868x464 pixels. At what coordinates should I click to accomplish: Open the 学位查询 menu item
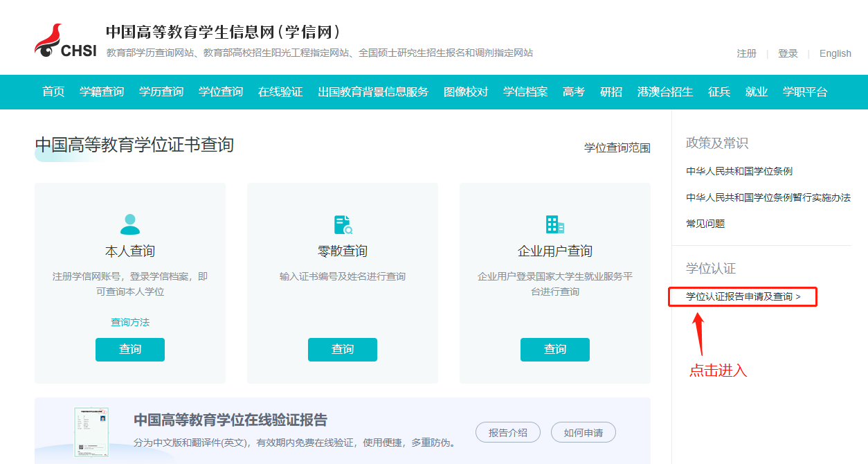pyautogui.click(x=220, y=91)
